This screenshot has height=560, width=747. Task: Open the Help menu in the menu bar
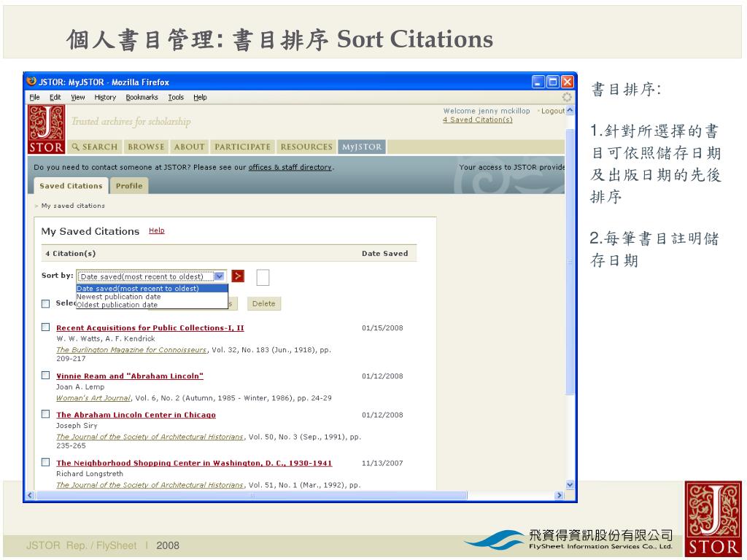(x=200, y=97)
